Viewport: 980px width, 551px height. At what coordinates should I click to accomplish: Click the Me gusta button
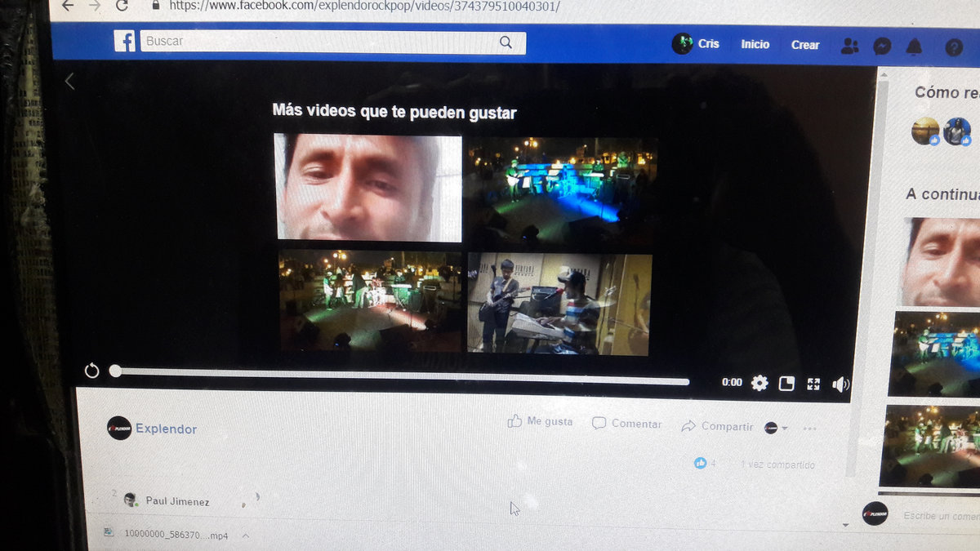pyautogui.click(x=540, y=422)
